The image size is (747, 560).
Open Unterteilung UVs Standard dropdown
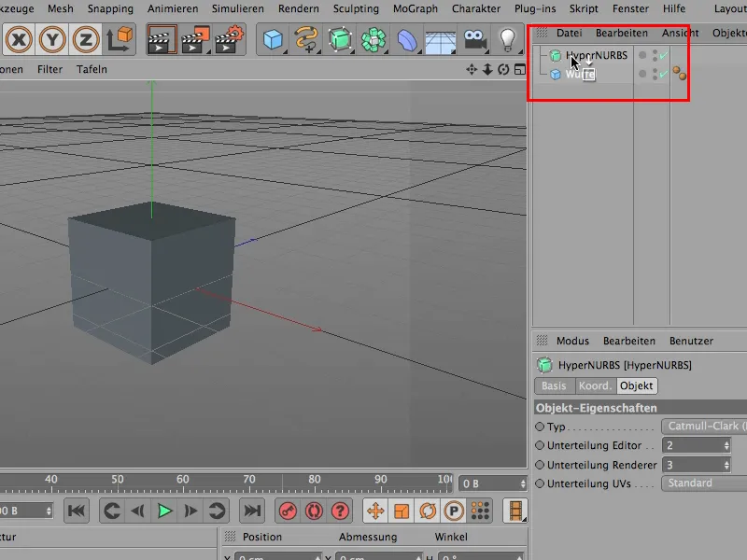coord(704,483)
